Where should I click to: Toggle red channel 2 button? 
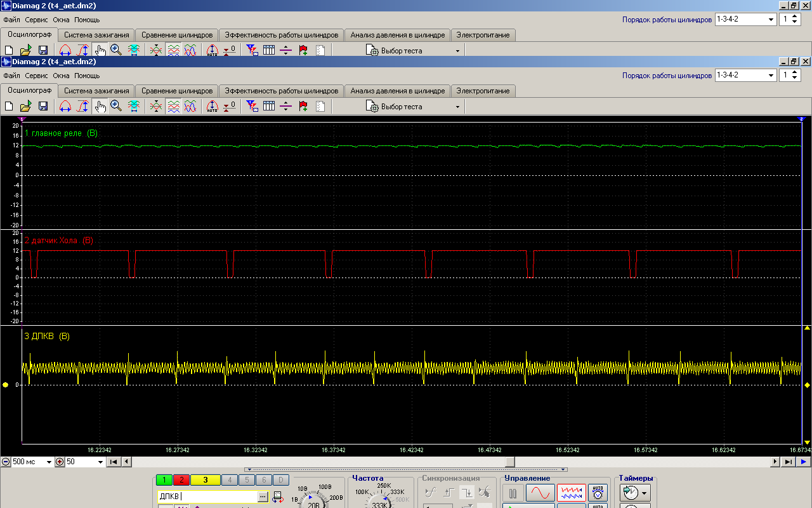click(x=181, y=481)
